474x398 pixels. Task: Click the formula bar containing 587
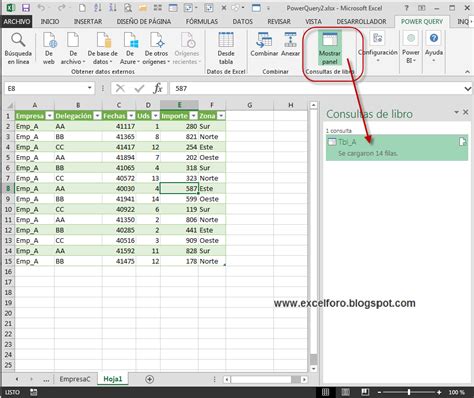tap(316, 89)
